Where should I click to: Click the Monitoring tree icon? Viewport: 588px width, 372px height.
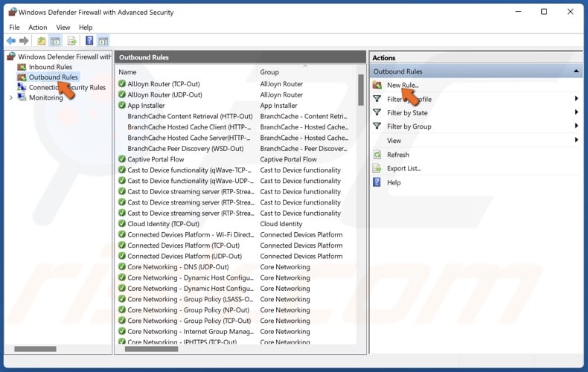22,97
